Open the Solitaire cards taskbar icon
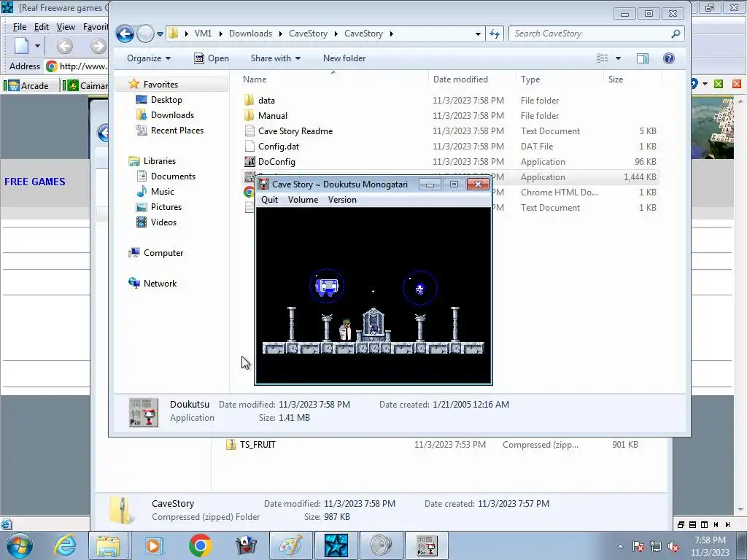 (246, 545)
